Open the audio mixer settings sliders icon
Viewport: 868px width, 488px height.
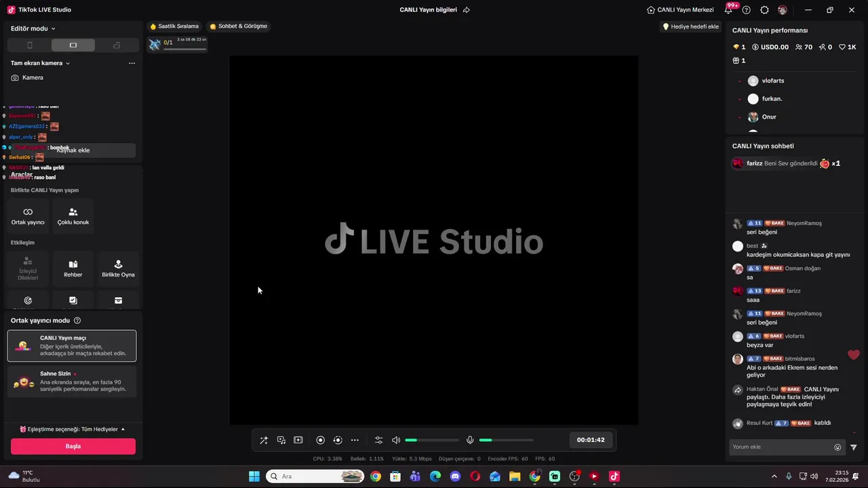click(x=378, y=440)
